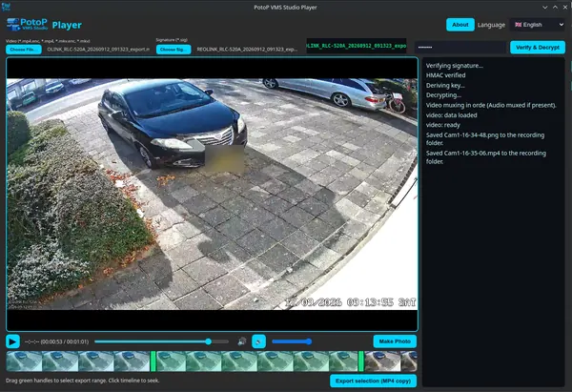Close the PotoP VMS Studio Player window

(x=565, y=7)
